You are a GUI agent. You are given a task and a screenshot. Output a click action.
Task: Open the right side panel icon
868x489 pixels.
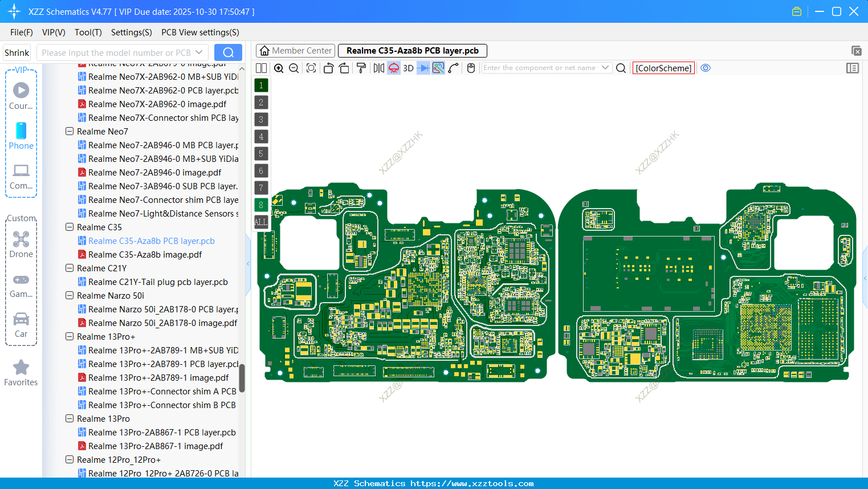[x=853, y=68]
